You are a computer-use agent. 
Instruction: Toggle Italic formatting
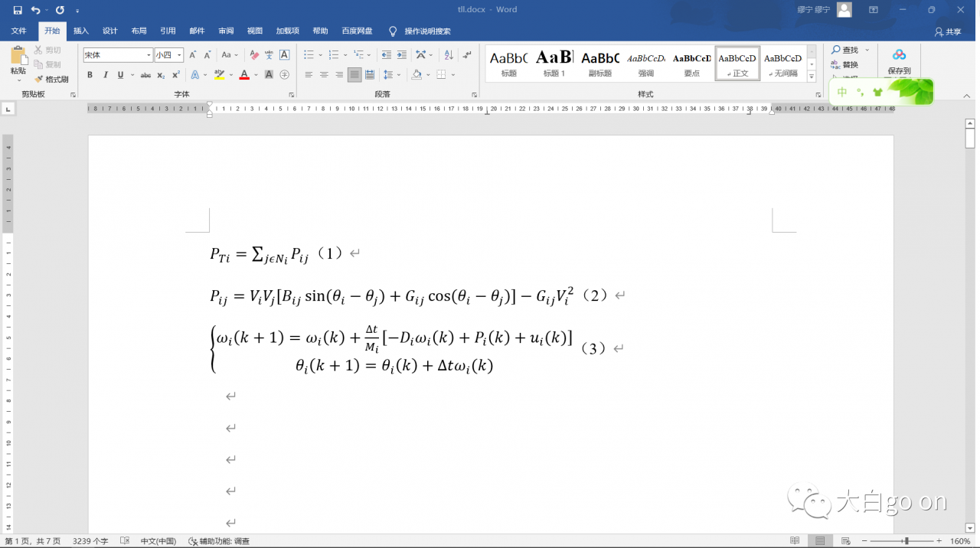(105, 75)
